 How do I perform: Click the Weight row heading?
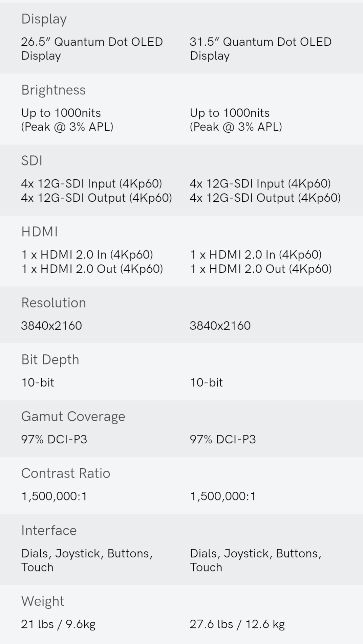tap(43, 601)
